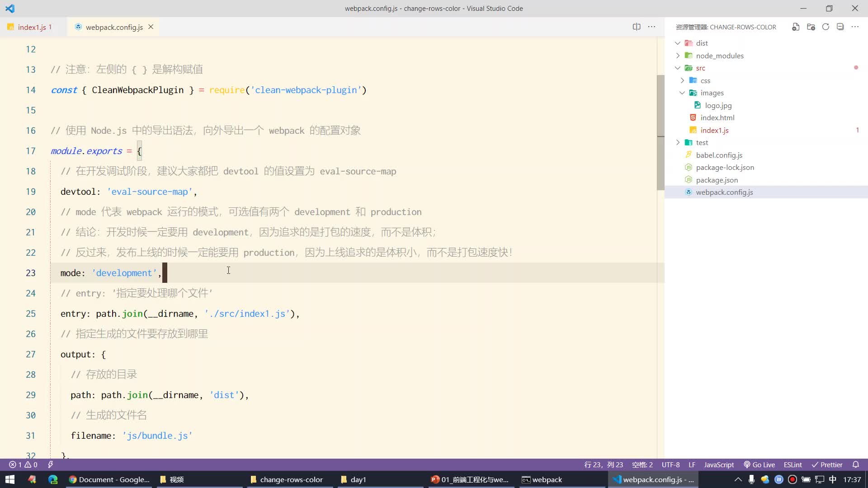The height and width of the screenshot is (488, 868).
Task: Open logo.jpg in explorer
Action: pyautogui.click(x=718, y=105)
